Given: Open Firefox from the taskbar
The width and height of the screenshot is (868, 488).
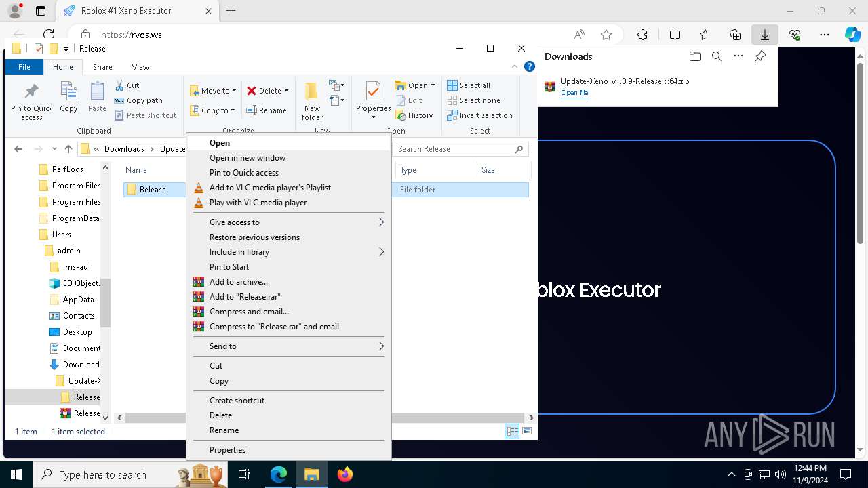Looking at the screenshot, I should tap(344, 474).
